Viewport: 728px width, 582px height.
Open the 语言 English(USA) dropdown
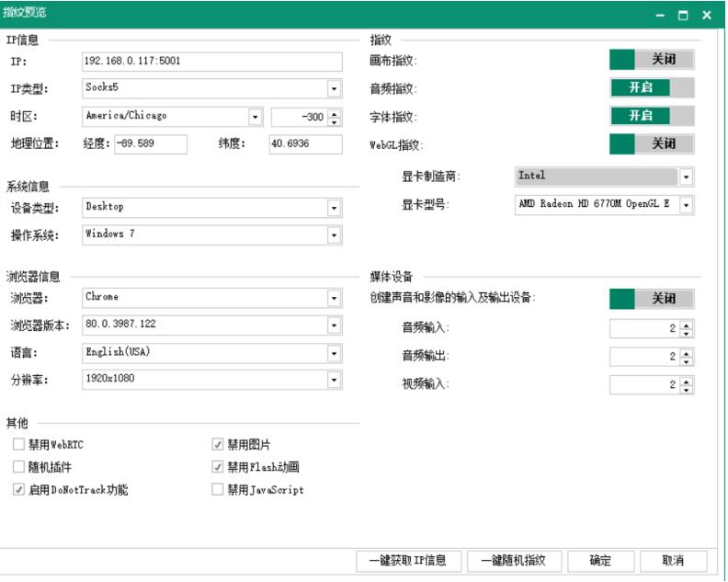(334, 353)
